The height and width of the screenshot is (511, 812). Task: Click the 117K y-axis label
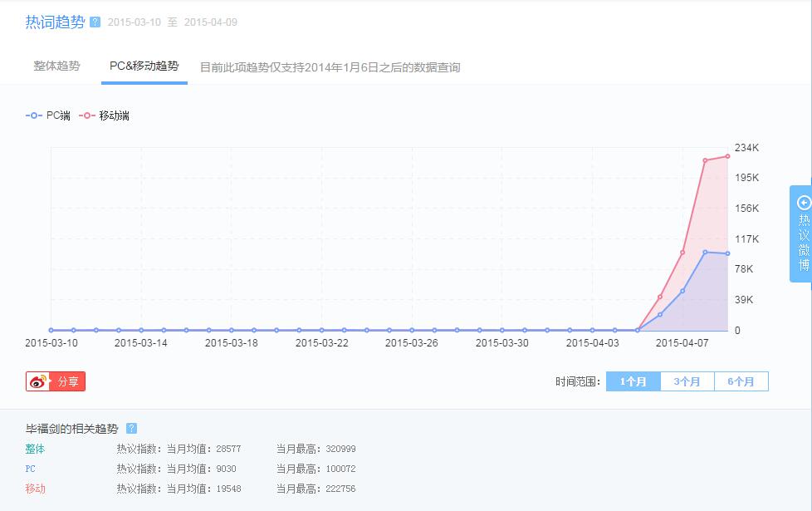[x=746, y=239]
